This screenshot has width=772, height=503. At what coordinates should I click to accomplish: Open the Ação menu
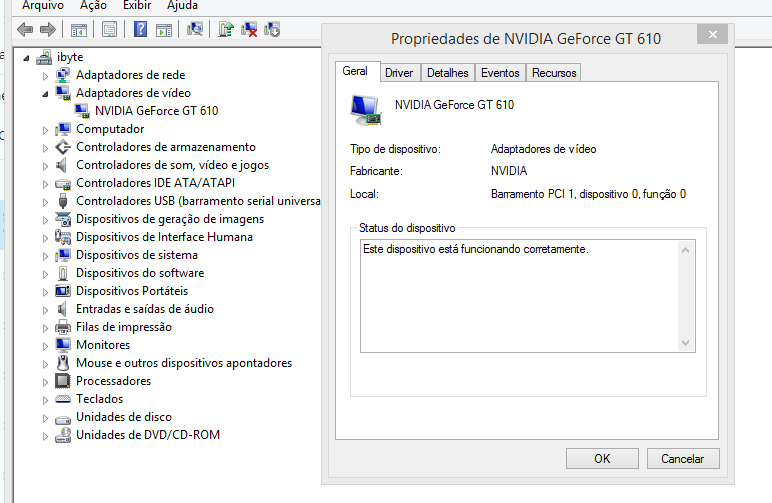[x=93, y=5]
